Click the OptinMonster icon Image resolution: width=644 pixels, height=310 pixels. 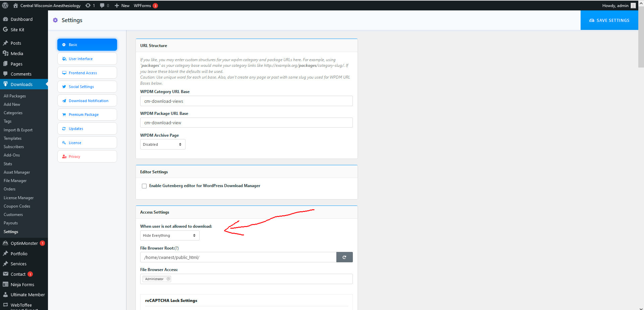[5, 243]
